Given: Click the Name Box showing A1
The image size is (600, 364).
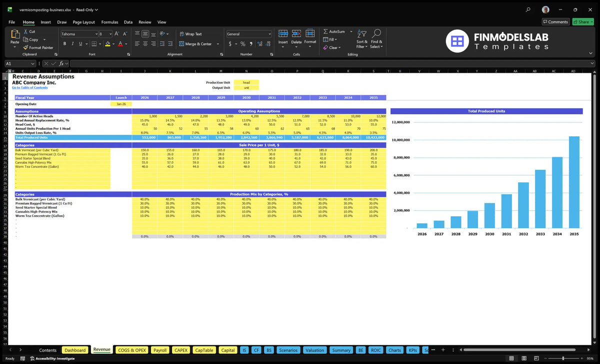Looking at the screenshot, I should (x=20, y=63).
